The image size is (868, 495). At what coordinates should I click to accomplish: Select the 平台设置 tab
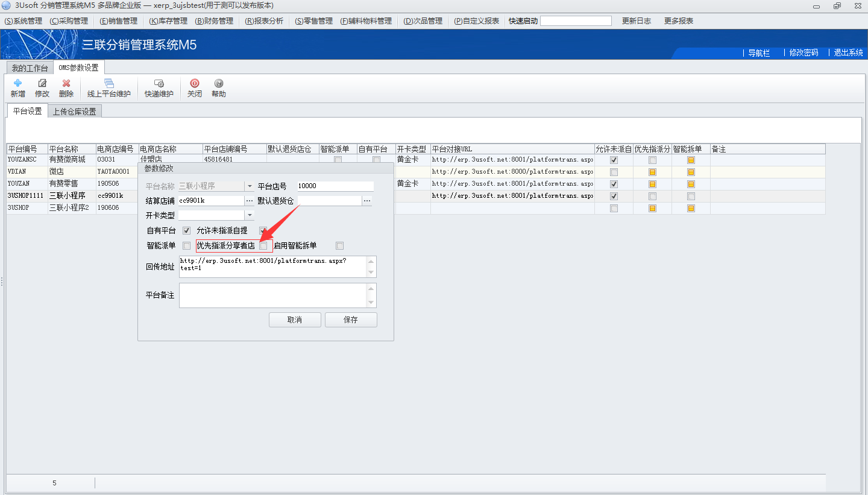pyautogui.click(x=28, y=111)
